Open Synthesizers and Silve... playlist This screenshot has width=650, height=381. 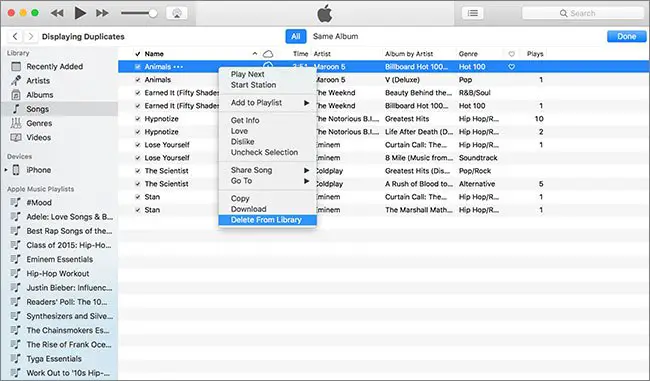[x=69, y=316]
